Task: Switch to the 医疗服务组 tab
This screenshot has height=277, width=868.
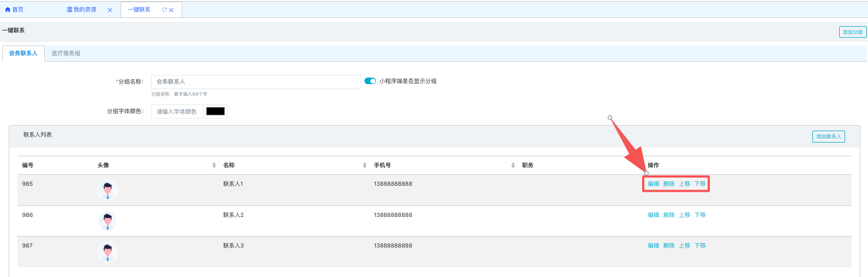Action: click(66, 54)
